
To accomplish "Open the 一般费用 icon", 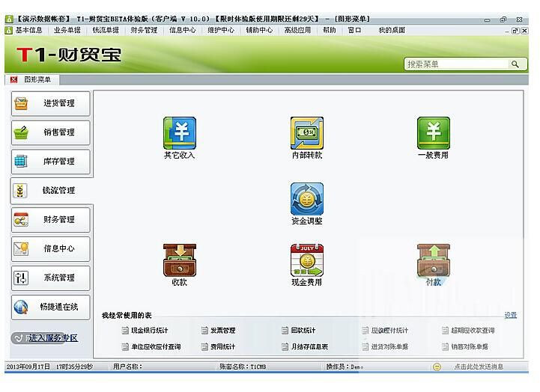I will click(x=433, y=133).
